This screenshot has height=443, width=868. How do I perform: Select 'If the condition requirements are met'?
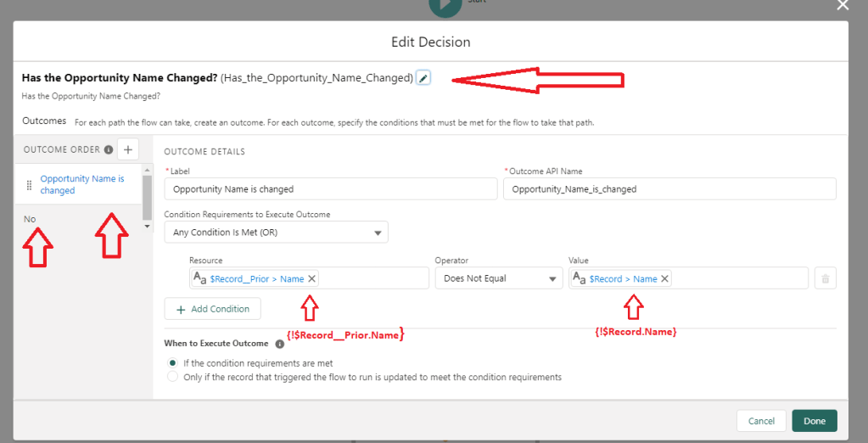(173, 363)
